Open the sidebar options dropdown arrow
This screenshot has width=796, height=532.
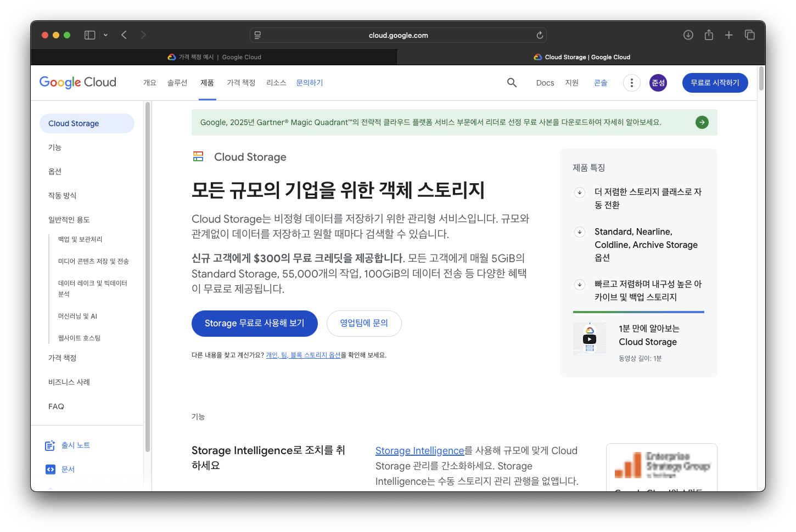(105, 35)
